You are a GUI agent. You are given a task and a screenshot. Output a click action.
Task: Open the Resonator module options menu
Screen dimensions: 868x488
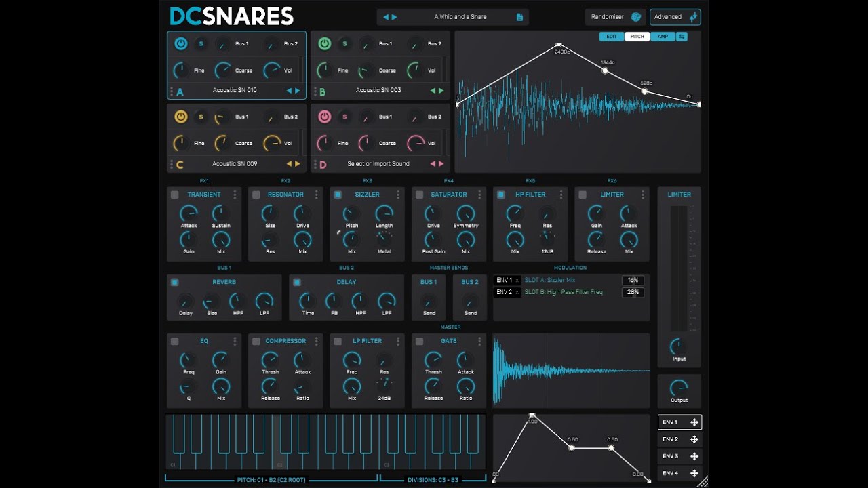pyautogui.click(x=317, y=195)
